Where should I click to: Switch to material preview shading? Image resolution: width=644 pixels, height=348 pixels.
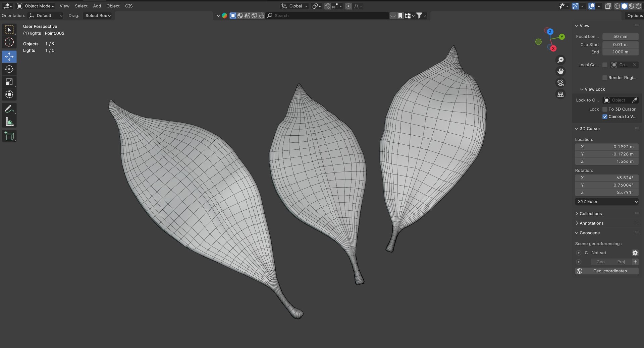point(631,6)
